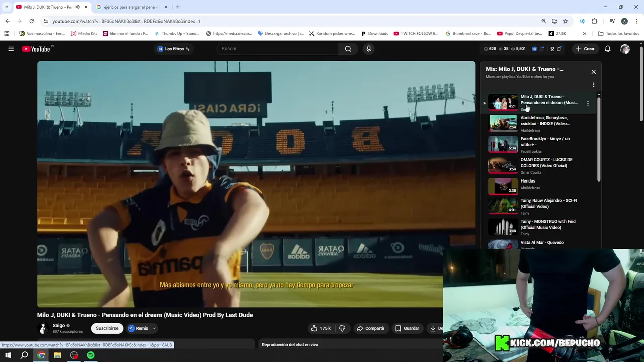Open the Saigo channel name link
Viewport: 644px width, 362px height.
pyautogui.click(x=59, y=326)
